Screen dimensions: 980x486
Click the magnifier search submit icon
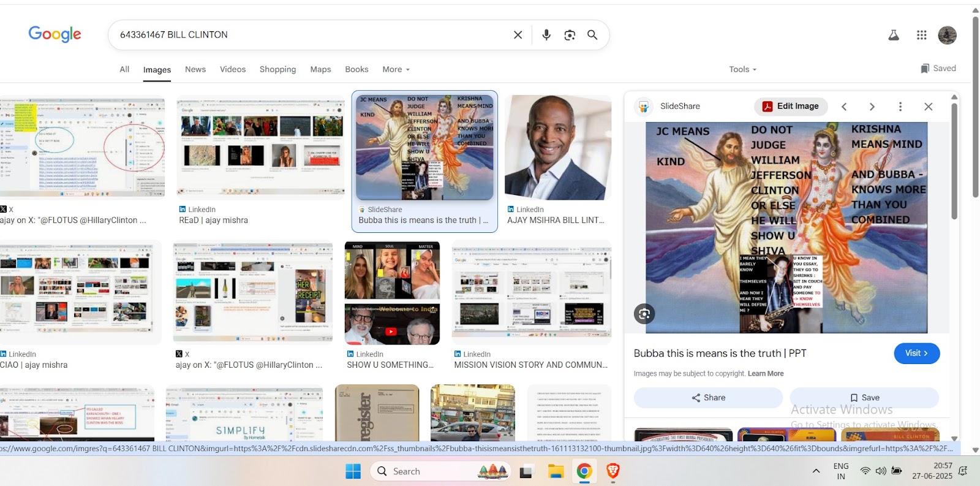point(592,35)
